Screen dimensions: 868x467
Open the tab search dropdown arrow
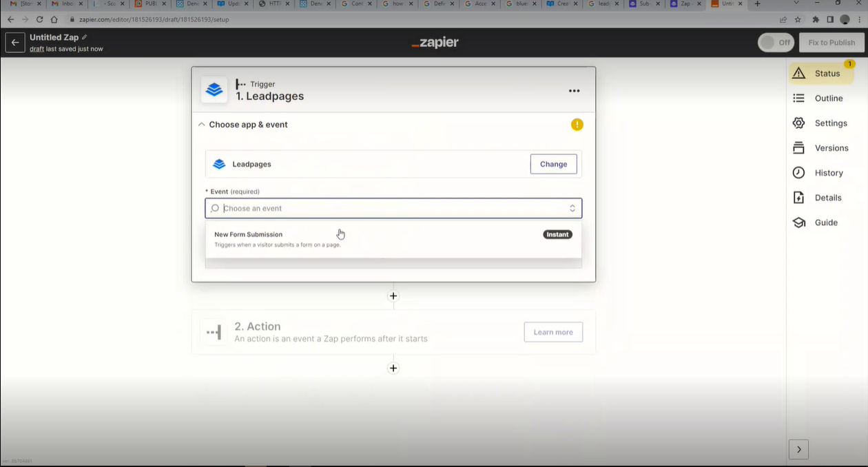coord(796,3)
